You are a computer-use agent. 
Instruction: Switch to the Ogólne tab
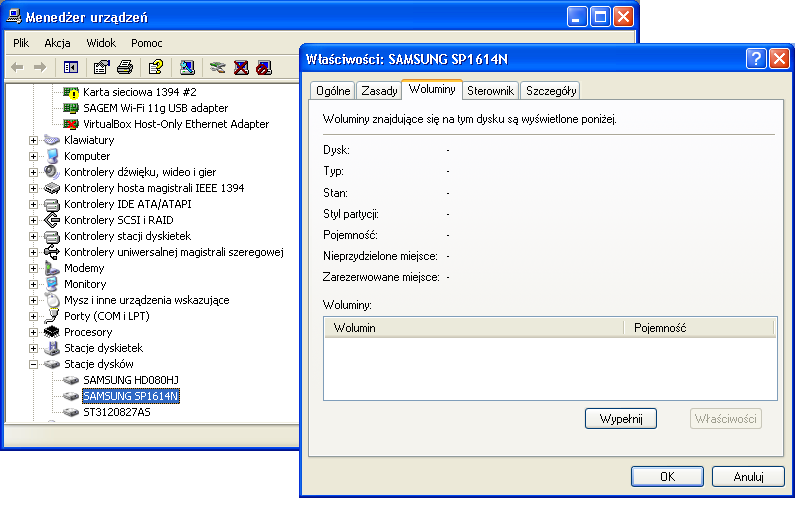(333, 91)
